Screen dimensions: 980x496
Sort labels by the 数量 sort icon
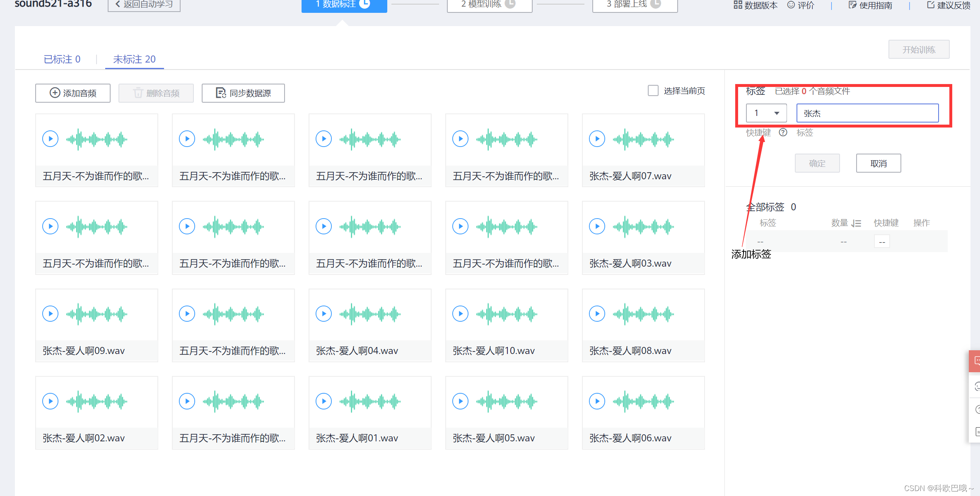coord(857,223)
